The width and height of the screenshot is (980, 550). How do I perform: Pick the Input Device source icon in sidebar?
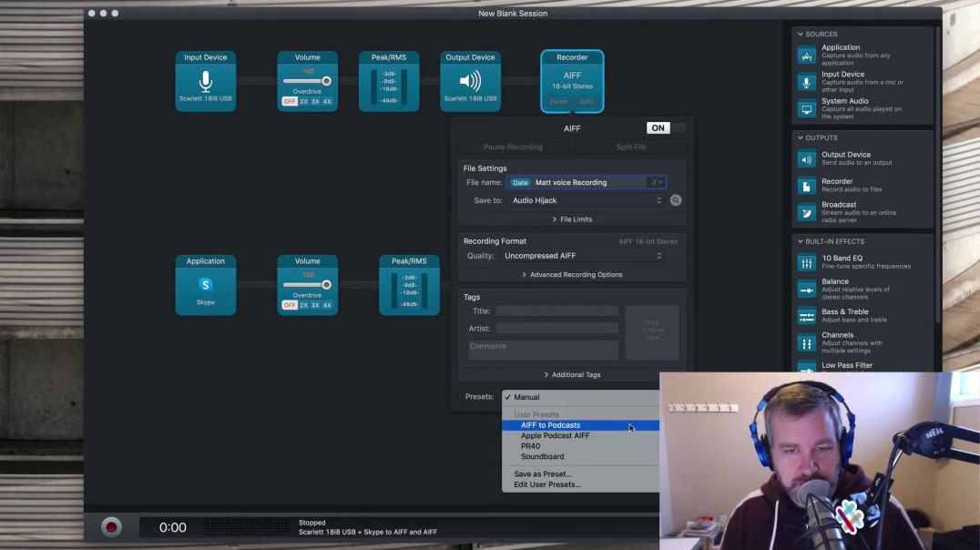point(806,83)
